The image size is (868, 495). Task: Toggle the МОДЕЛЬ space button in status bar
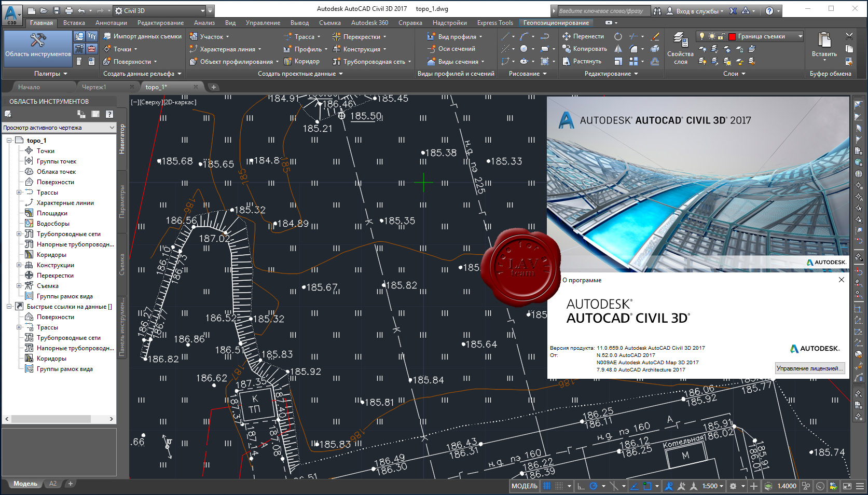pyautogui.click(x=524, y=486)
